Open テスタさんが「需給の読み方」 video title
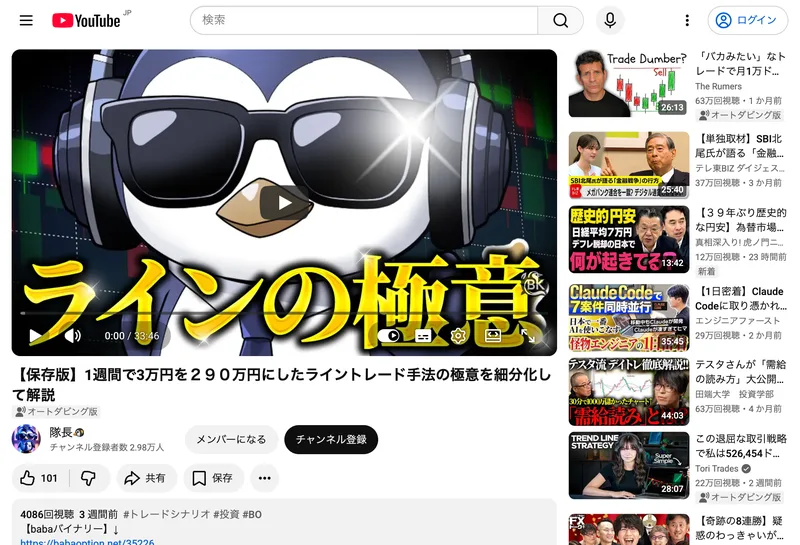 [741, 372]
